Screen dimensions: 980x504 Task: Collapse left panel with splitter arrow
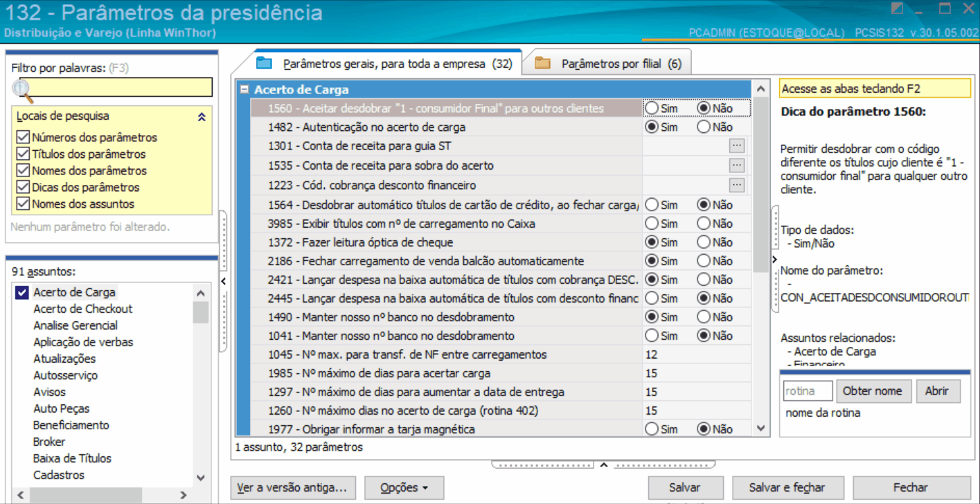224,280
